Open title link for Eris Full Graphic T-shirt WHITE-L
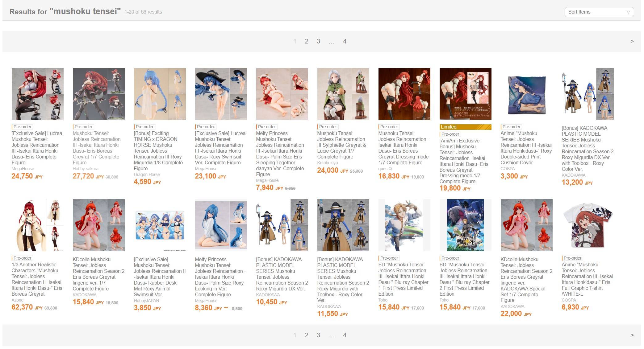Screen dimensions: 644x349 pos(588,279)
